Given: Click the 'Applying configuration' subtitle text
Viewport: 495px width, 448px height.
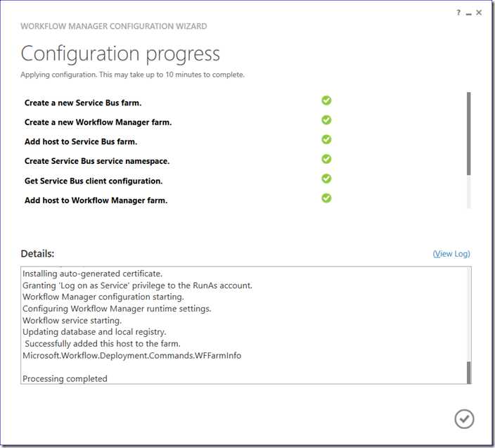Looking at the screenshot, I should tap(133, 75).
